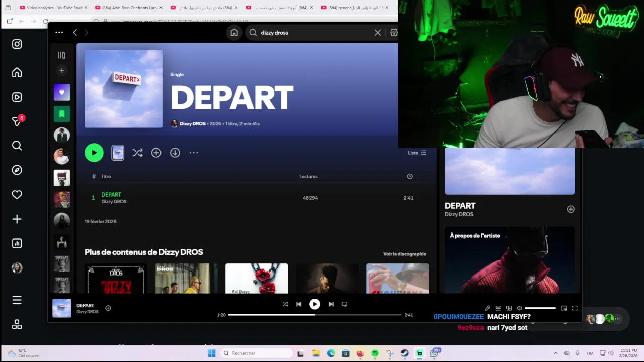Download the DEPART single with arrow icon
The height and width of the screenshot is (362, 644).
(175, 153)
